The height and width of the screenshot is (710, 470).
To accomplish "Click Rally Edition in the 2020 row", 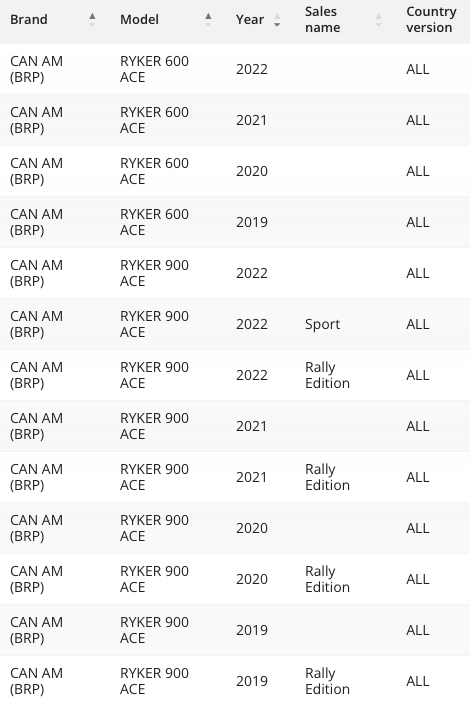I will [327, 579].
